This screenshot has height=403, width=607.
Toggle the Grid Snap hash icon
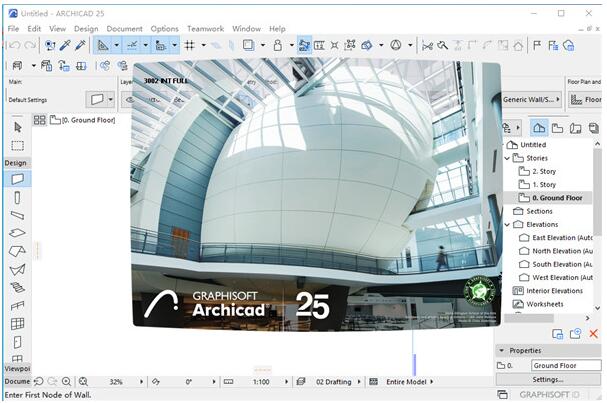click(189, 45)
